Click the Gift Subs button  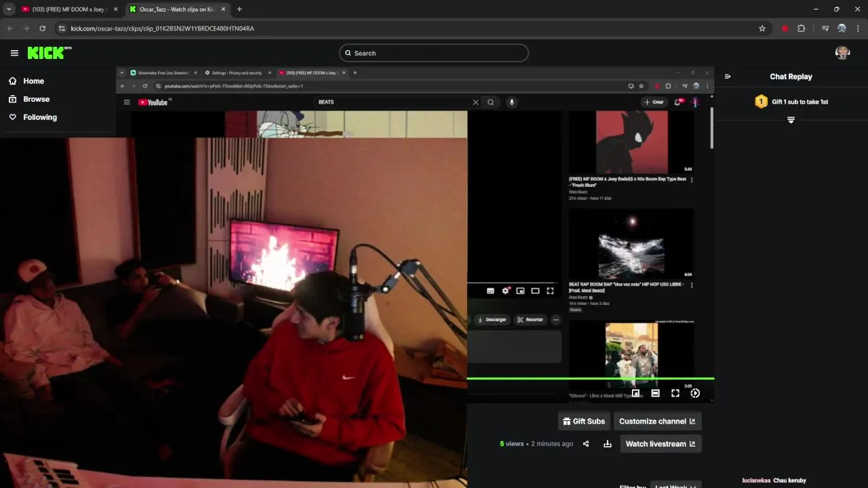tap(584, 421)
